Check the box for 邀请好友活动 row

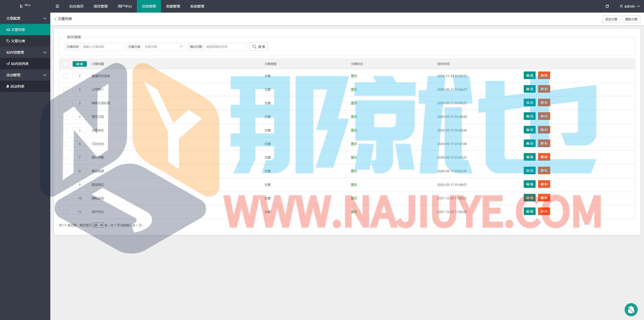(x=65, y=76)
